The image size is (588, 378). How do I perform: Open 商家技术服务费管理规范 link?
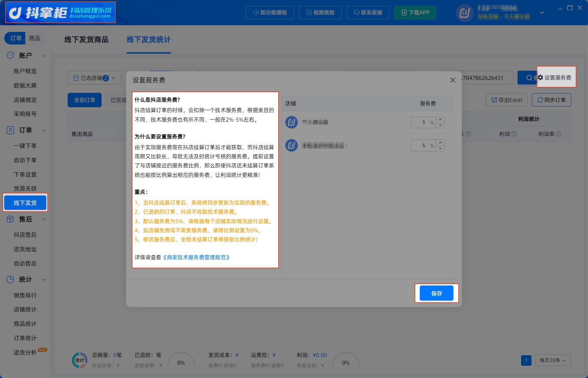pyautogui.click(x=196, y=257)
